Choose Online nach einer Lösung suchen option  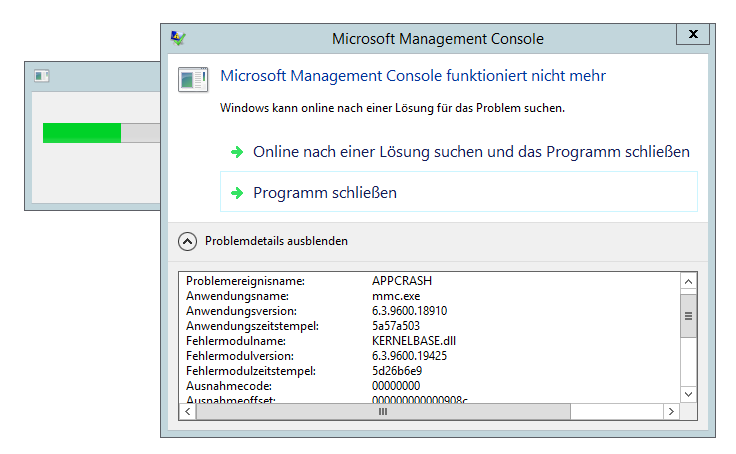pos(459,152)
